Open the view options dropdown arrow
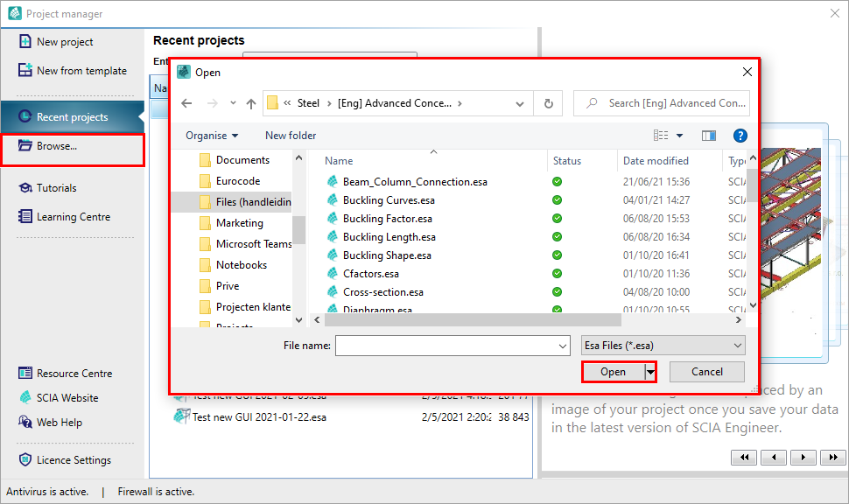The height and width of the screenshot is (504, 849). point(680,136)
